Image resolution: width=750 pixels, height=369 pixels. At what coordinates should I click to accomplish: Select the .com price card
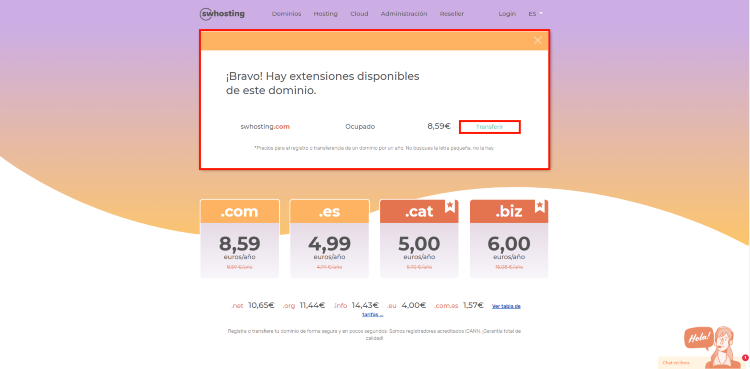[240, 238]
